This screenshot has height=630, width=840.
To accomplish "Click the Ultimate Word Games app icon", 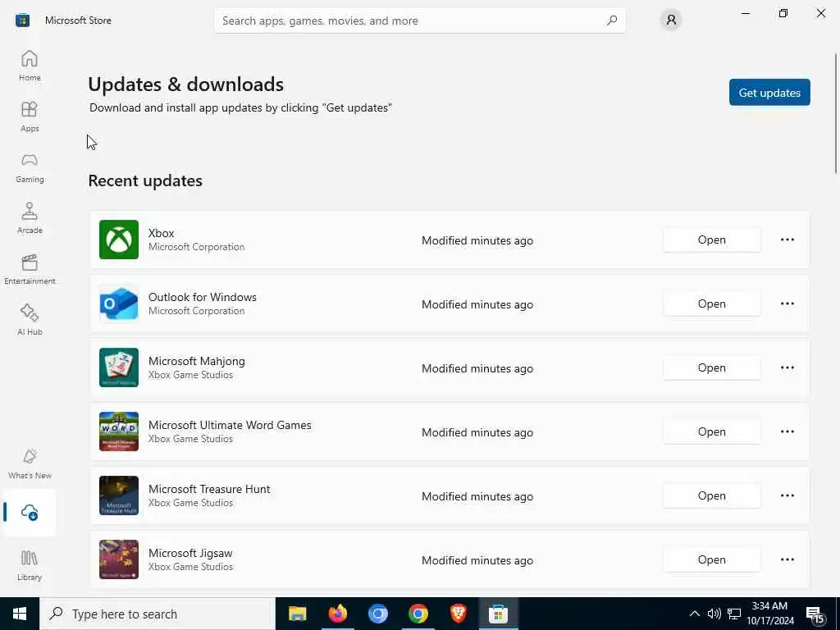I will (119, 431).
